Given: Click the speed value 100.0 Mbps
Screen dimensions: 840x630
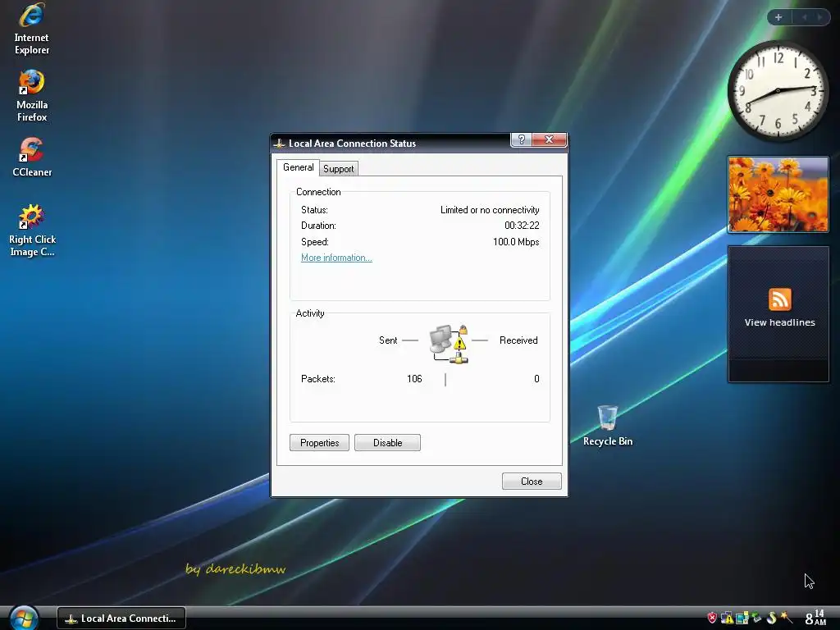Looking at the screenshot, I should tap(516, 242).
